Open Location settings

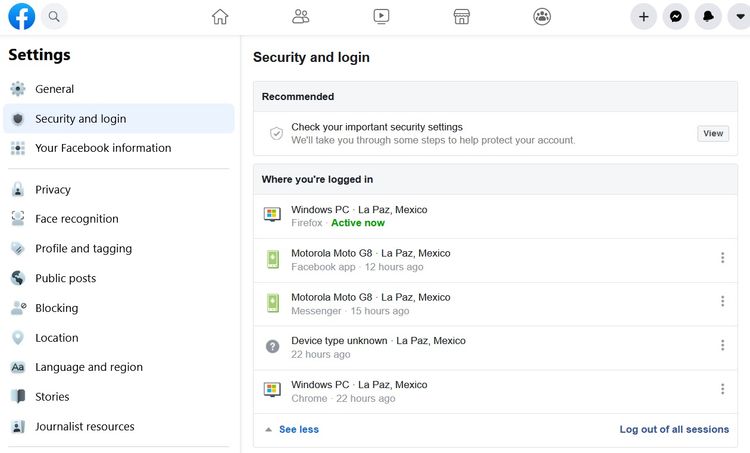(119, 338)
